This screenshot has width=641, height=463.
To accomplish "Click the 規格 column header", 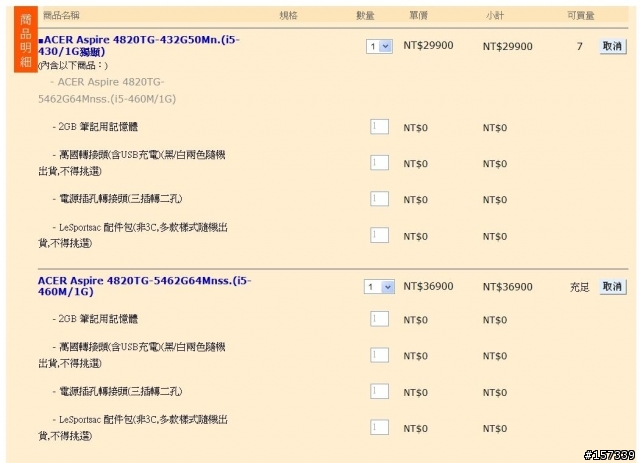I will [x=288, y=16].
